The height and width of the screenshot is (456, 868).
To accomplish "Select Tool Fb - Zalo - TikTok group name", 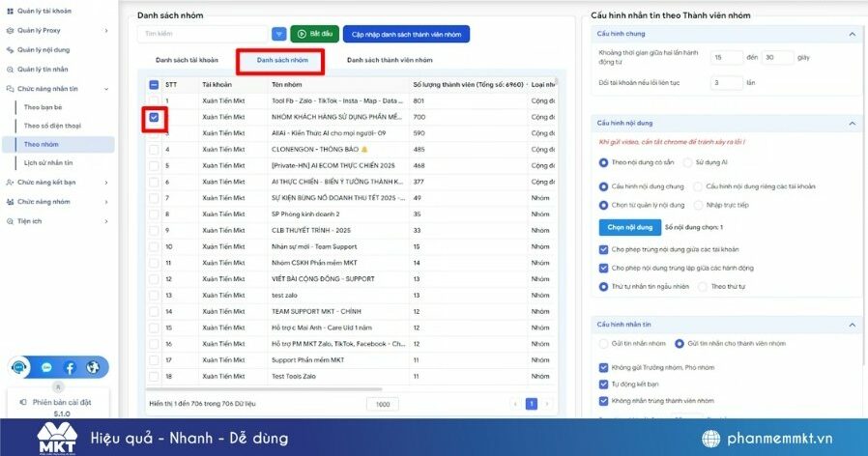I will pos(337,100).
